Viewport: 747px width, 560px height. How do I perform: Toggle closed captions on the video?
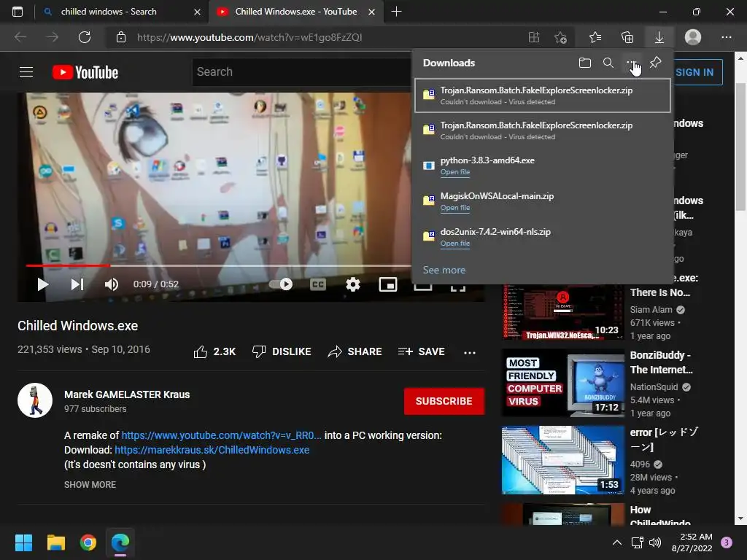(x=318, y=284)
